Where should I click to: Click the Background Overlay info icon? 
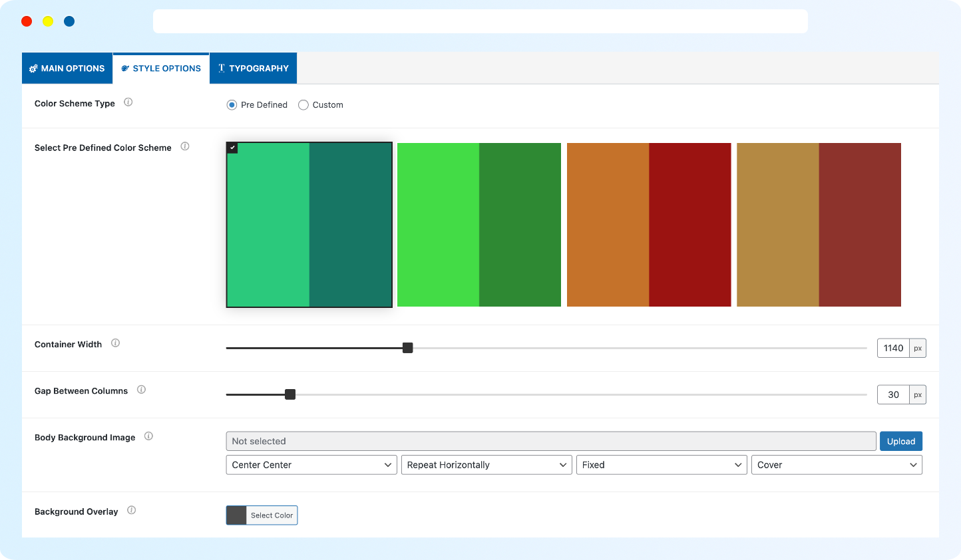[132, 510]
